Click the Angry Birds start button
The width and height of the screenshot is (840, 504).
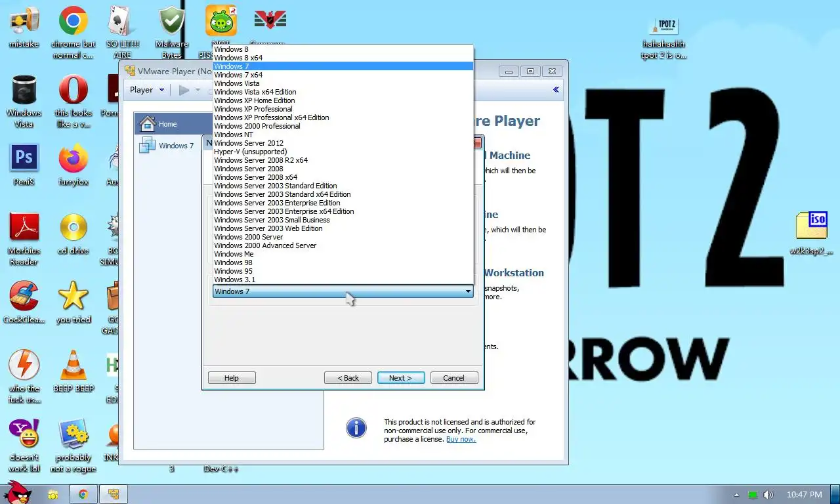(17, 492)
